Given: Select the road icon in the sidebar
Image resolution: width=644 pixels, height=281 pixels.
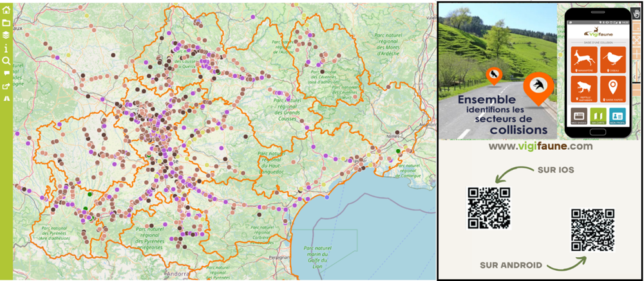Looking at the screenshot, I should coord(6,99).
